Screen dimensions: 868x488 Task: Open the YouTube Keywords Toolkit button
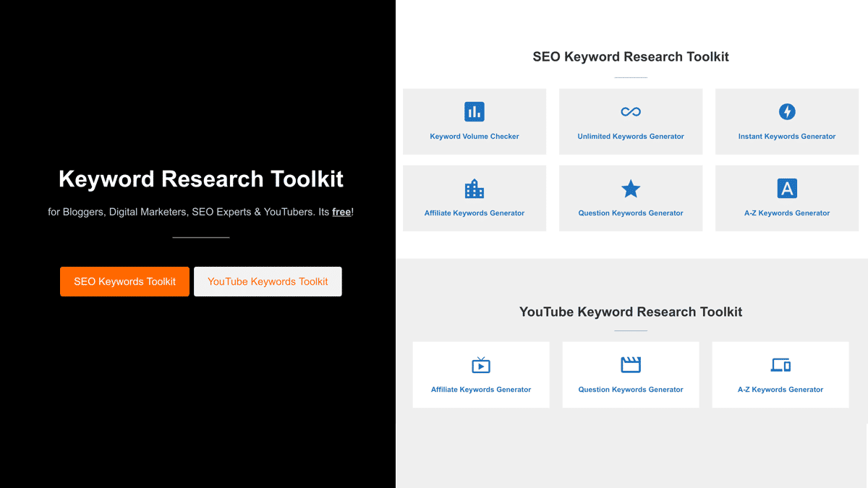[x=268, y=281]
